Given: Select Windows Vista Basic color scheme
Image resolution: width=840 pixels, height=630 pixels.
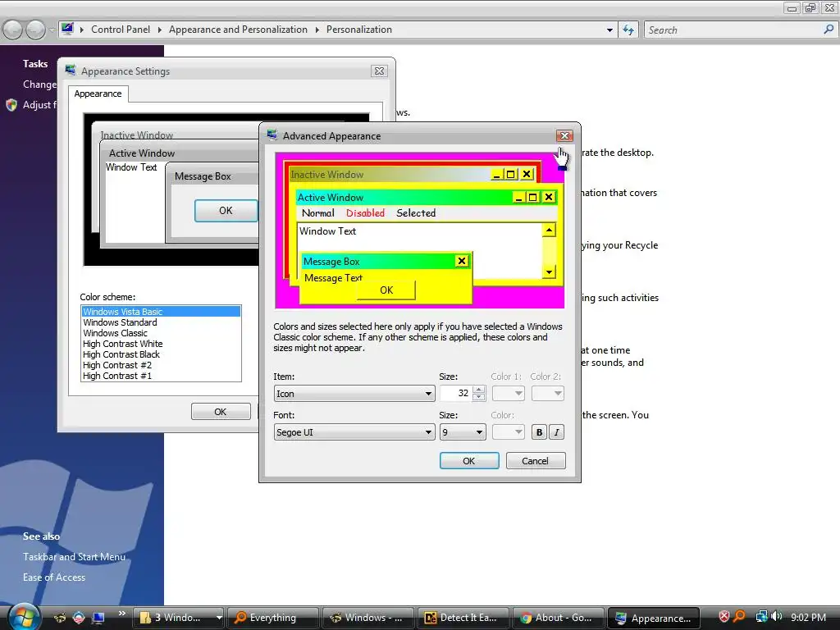Looking at the screenshot, I should 161,311.
